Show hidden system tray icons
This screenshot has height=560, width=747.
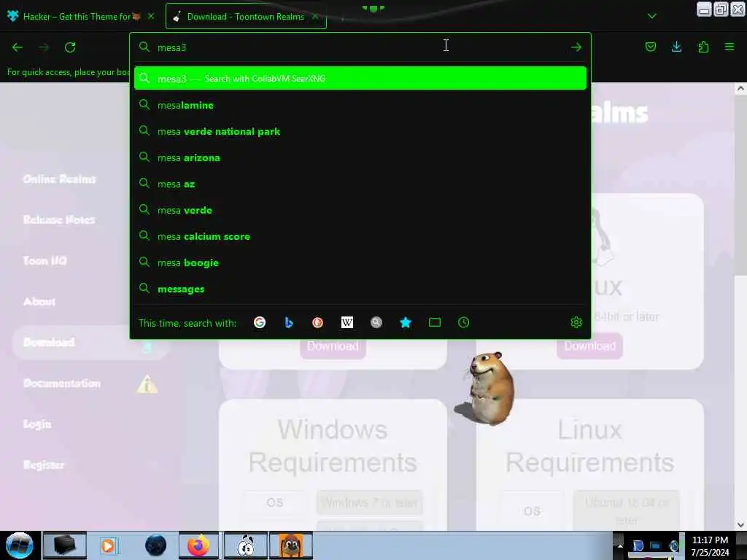(620, 545)
